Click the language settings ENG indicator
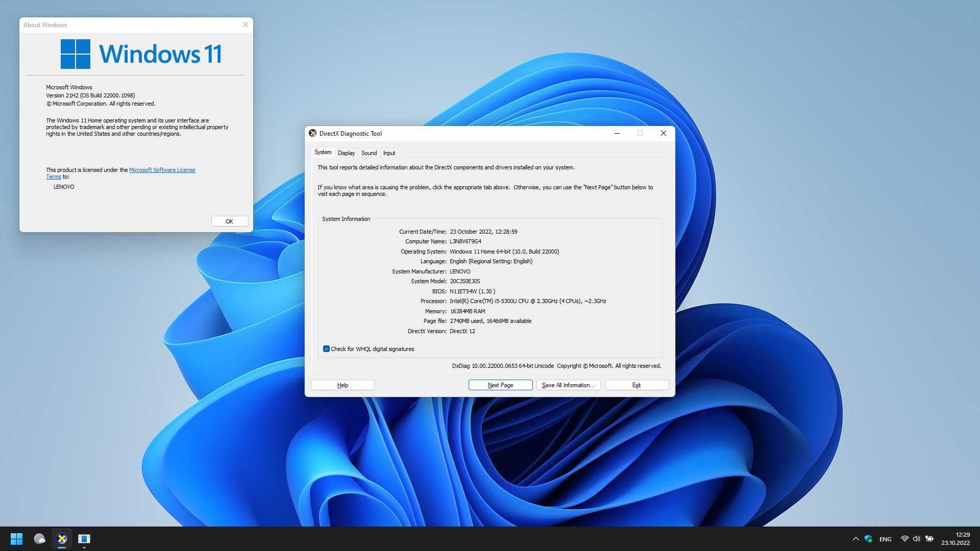 (885, 538)
